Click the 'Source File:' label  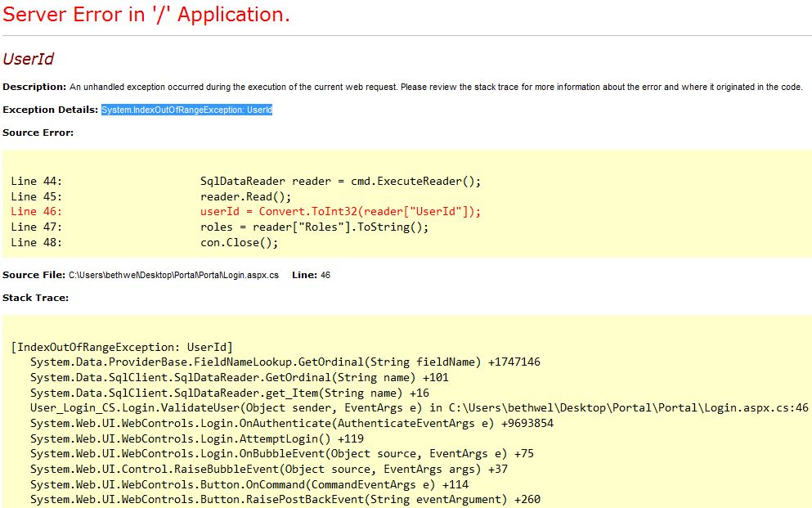(x=34, y=275)
